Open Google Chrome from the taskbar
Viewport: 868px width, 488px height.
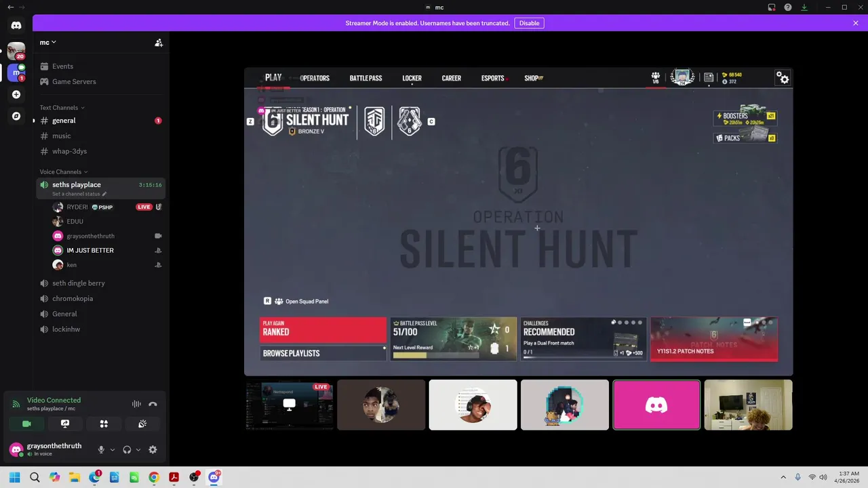coord(154,477)
